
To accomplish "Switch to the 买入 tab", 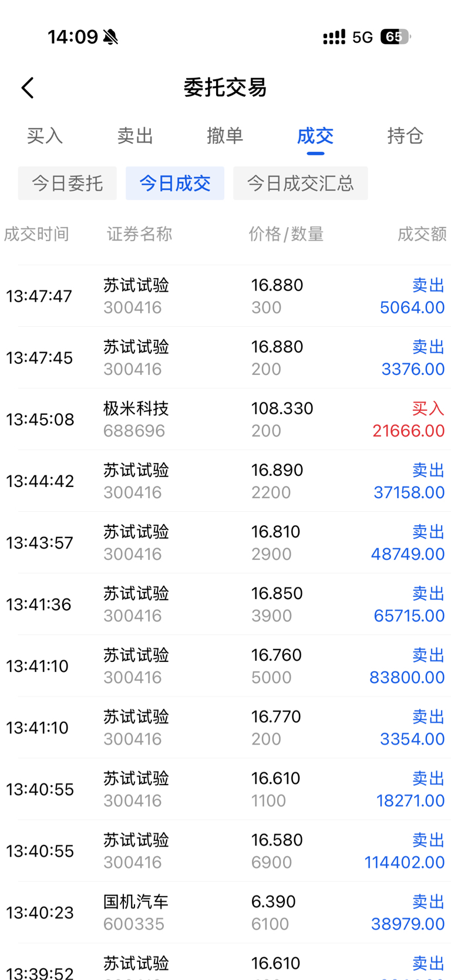I will click(x=45, y=136).
